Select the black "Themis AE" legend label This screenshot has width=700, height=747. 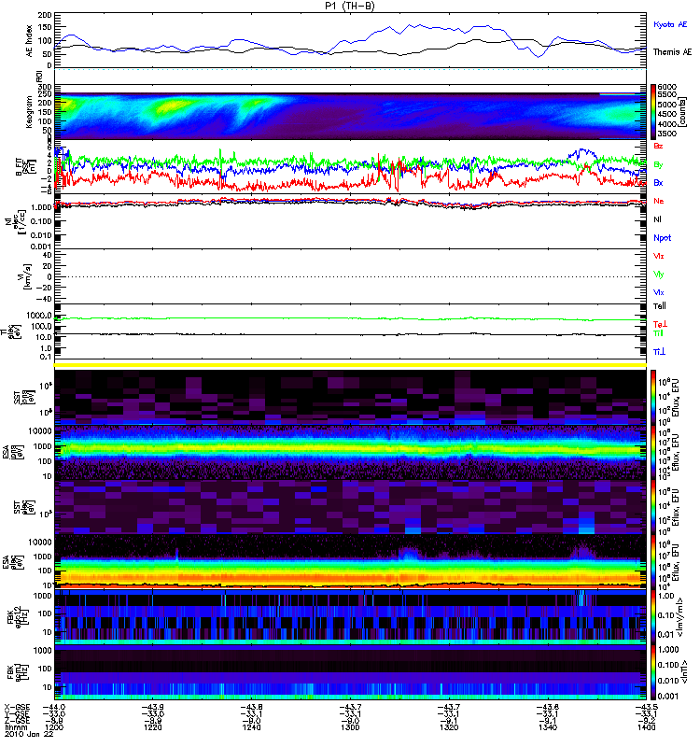672,52
